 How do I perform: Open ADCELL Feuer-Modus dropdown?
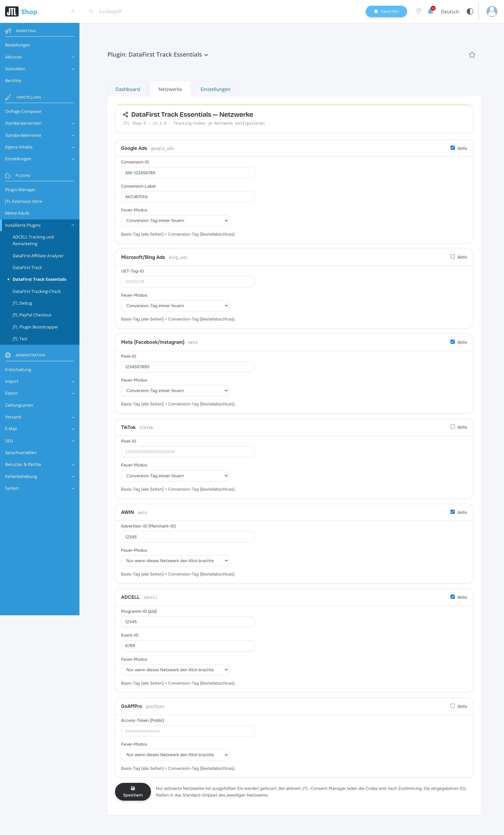[x=175, y=670]
